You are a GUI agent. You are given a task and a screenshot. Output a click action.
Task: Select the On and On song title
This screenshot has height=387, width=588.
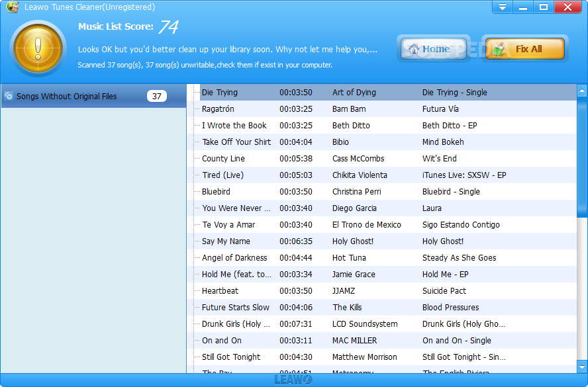pyautogui.click(x=222, y=340)
